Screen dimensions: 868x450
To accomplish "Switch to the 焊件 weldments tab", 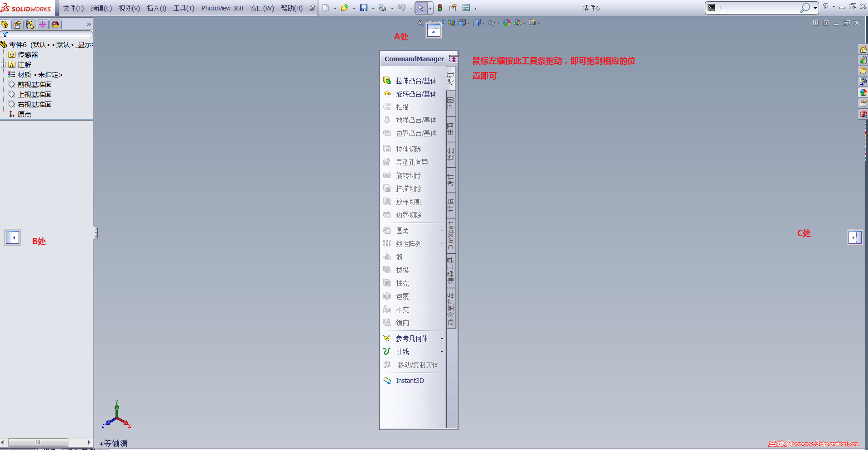I will [451, 180].
